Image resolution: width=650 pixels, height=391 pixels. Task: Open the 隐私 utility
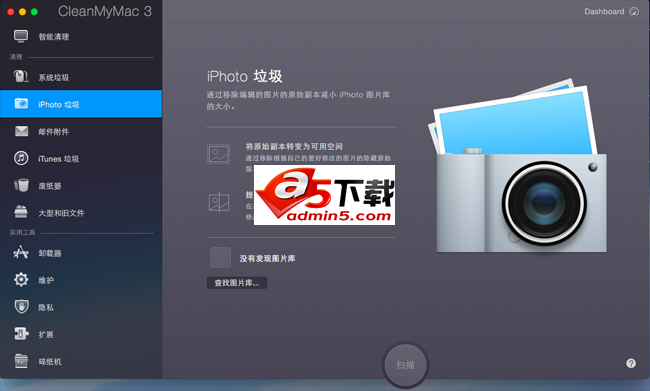tap(81, 307)
